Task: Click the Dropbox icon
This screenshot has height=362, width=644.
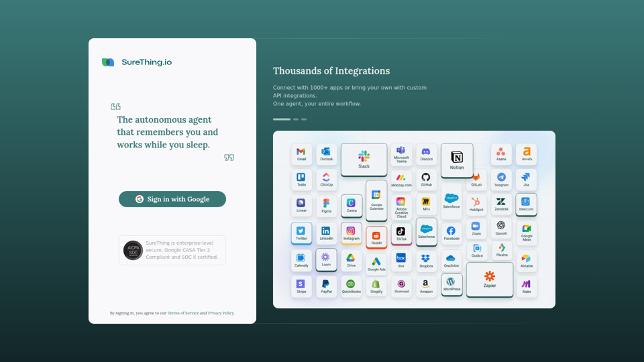Action: (x=426, y=260)
